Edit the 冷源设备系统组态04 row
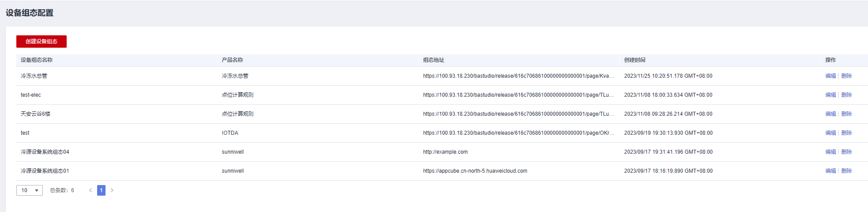This screenshot has width=868, height=212. point(830,152)
